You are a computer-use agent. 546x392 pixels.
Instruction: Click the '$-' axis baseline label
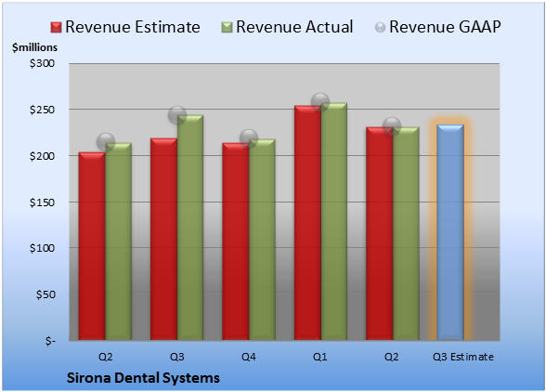pos(50,341)
